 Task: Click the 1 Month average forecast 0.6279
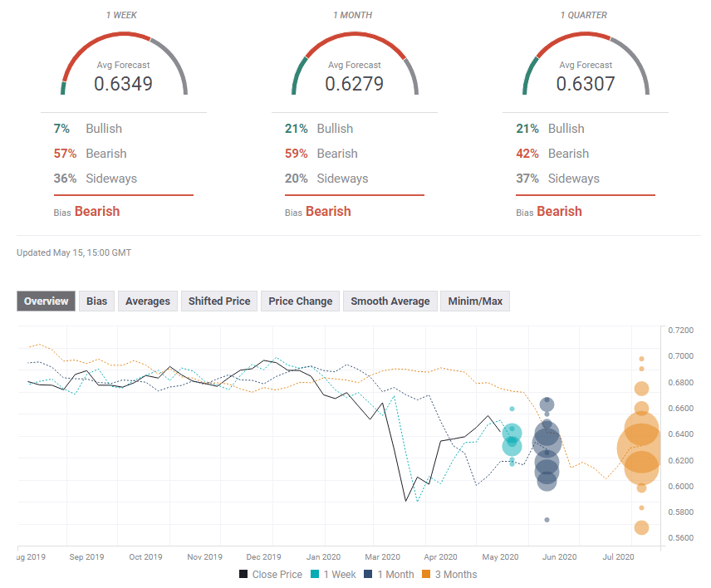(355, 84)
